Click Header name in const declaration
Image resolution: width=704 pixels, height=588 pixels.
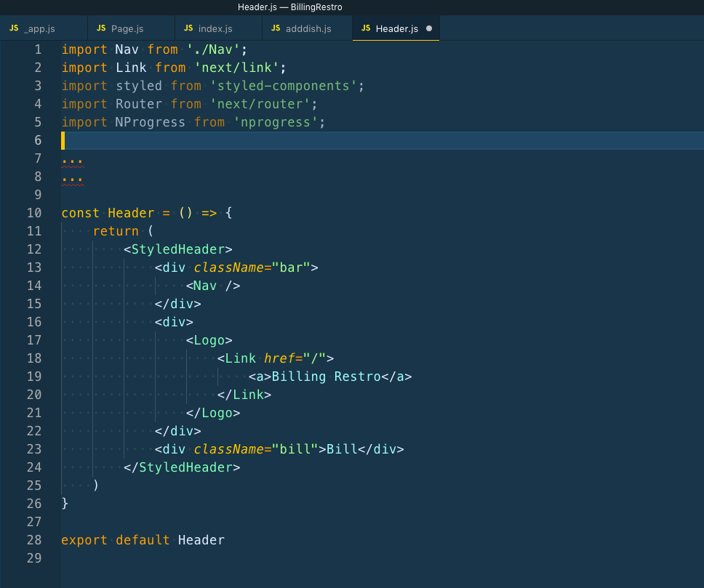(x=131, y=213)
